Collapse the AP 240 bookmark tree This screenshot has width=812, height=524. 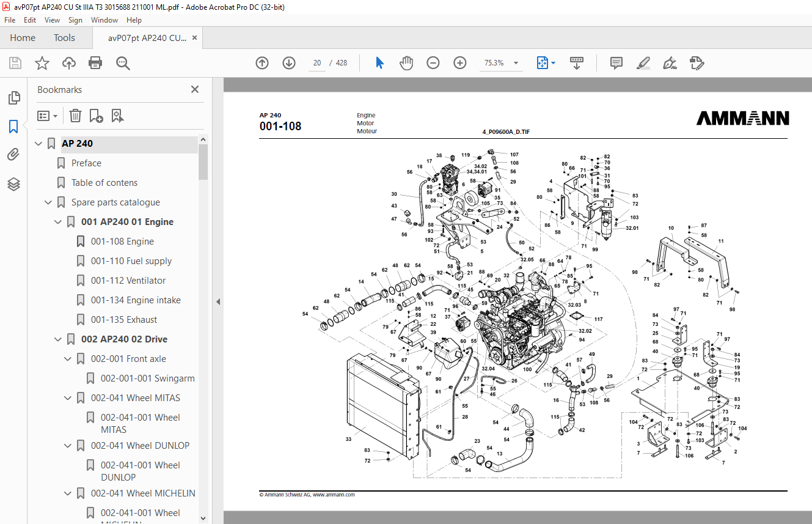(x=38, y=144)
